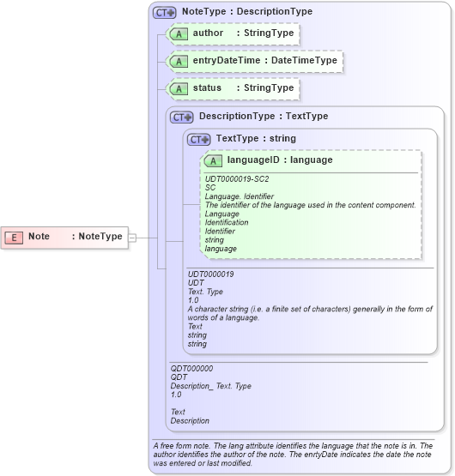Select the languageID : language attribute header
The width and height of the screenshot is (455, 476).
[280, 160]
